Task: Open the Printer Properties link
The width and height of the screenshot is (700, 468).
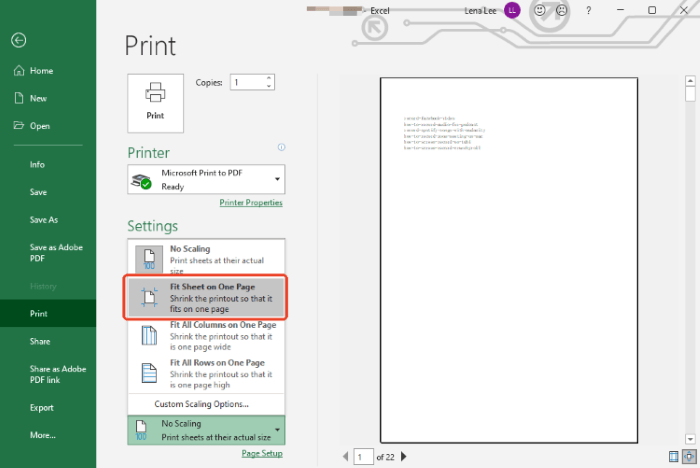Action: pyautogui.click(x=251, y=203)
